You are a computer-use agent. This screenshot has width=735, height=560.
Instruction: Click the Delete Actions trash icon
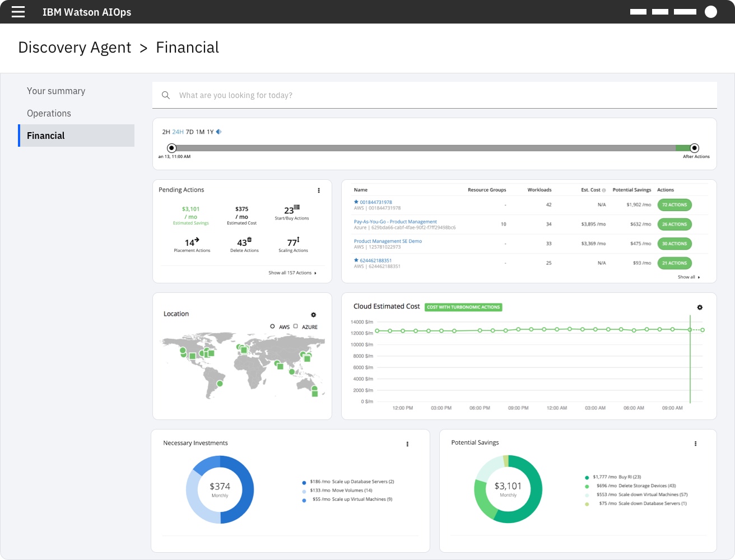tap(249, 240)
